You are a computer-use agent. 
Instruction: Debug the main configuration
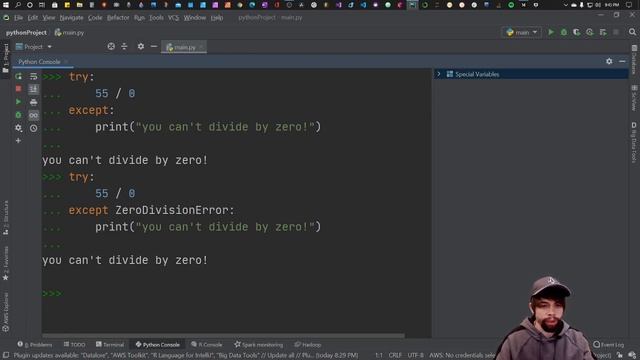click(564, 32)
